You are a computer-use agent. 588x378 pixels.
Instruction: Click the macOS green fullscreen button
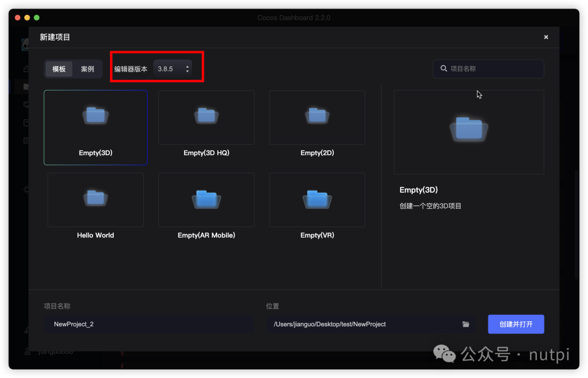point(37,17)
